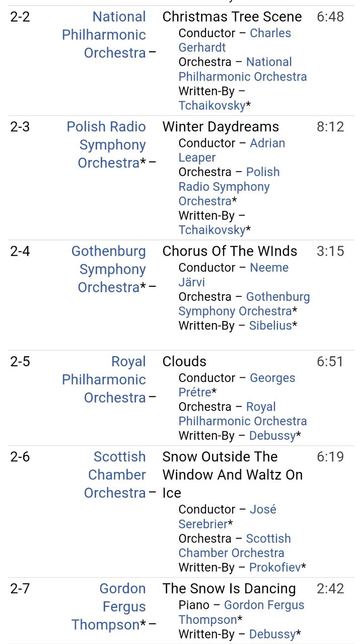The height and width of the screenshot is (644, 360).
Task: Select Debussy writer link under Clouds
Action: [272, 436]
